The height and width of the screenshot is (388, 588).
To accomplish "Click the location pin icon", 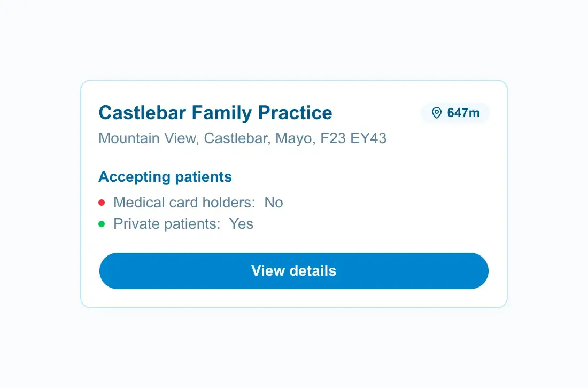I will coord(437,113).
